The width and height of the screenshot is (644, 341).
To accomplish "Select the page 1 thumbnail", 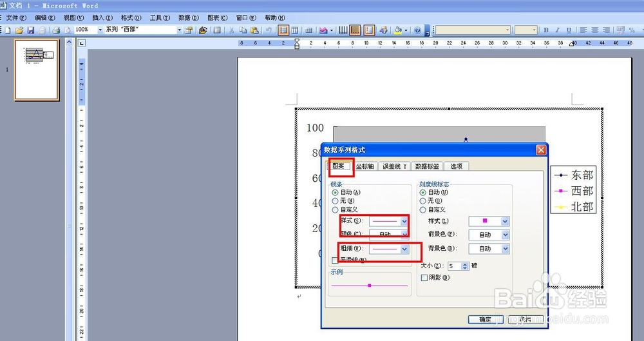I will point(37,70).
